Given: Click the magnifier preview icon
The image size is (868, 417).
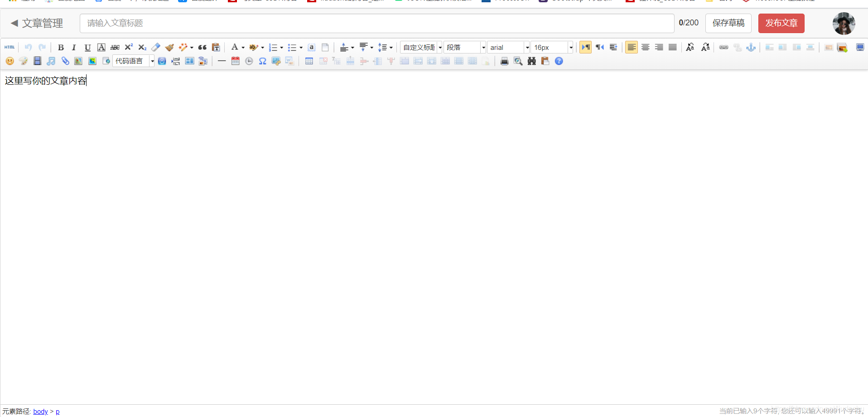Looking at the screenshot, I should tap(518, 61).
